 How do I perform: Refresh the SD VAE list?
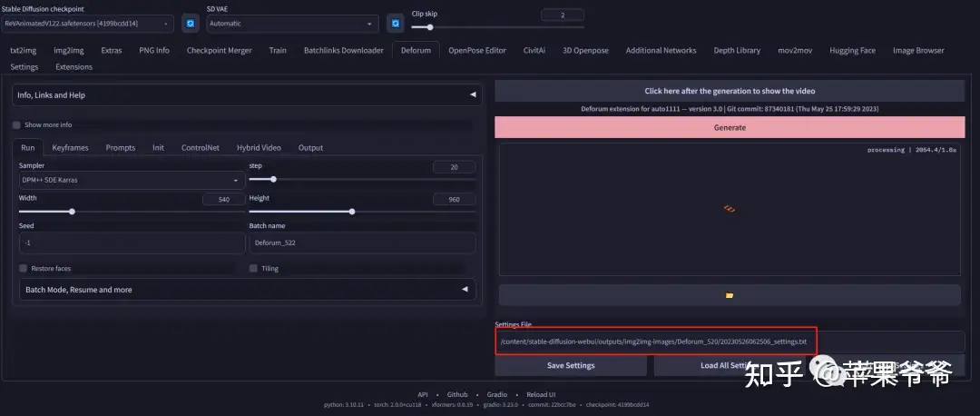point(395,24)
